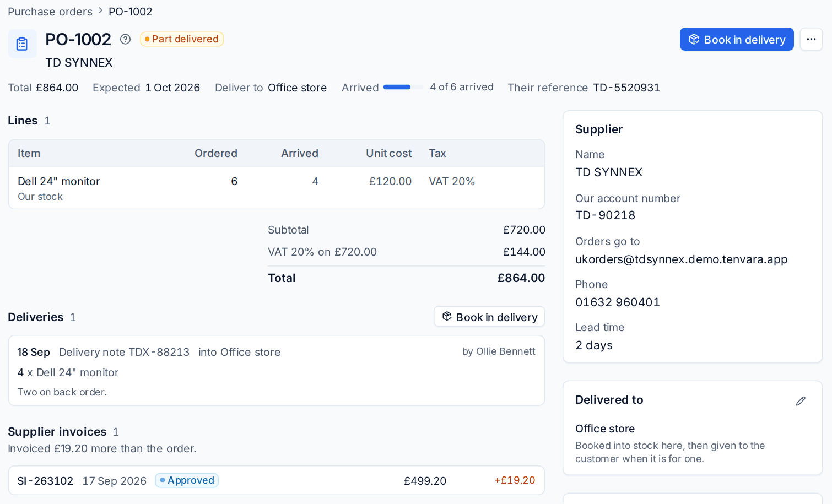Select the Dell 24" monitor line item

[x=277, y=188]
